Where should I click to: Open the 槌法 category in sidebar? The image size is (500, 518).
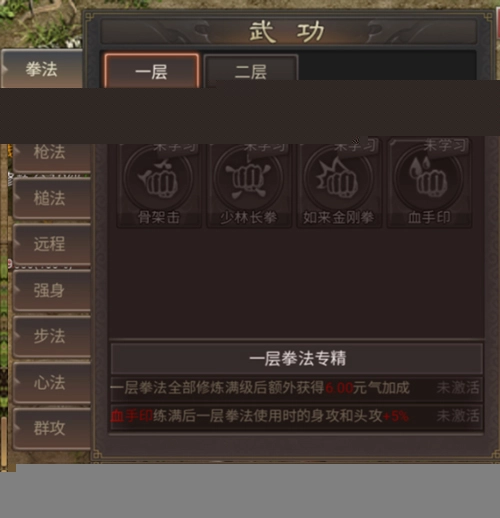point(52,198)
